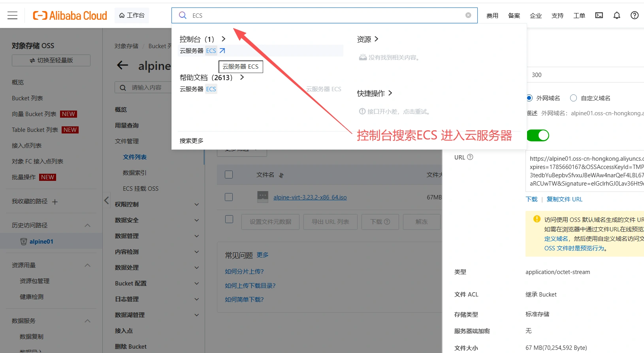Image resolution: width=644 pixels, height=353 pixels.
Task: Collapse the 资源用量 sidebar section
Action: [88, 265]
